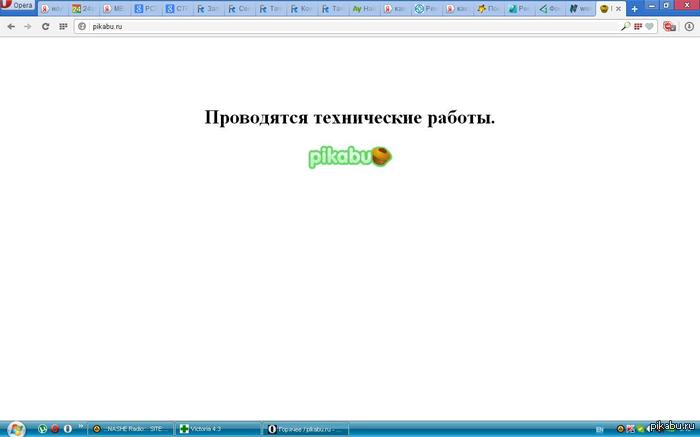
Task: Switch to Victoria 4.3 taskbar window
Action: (x=216, y=428)
